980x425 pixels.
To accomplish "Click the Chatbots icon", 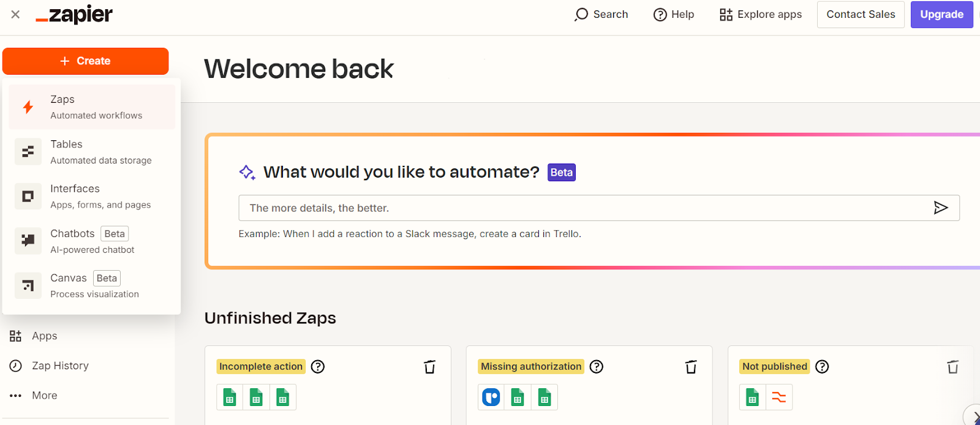I will pyautogui.click(x=28, y=241).
